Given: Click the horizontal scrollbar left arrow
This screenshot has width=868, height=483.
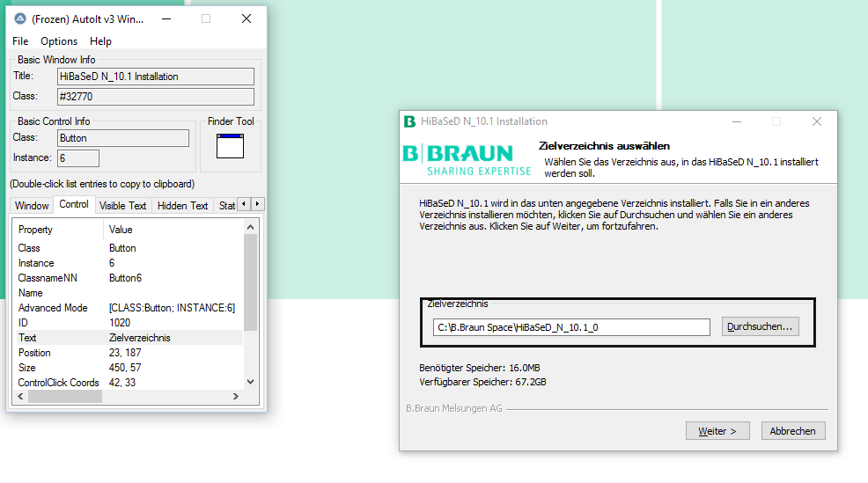Looking at the screenshot, I should pos(20,396).
